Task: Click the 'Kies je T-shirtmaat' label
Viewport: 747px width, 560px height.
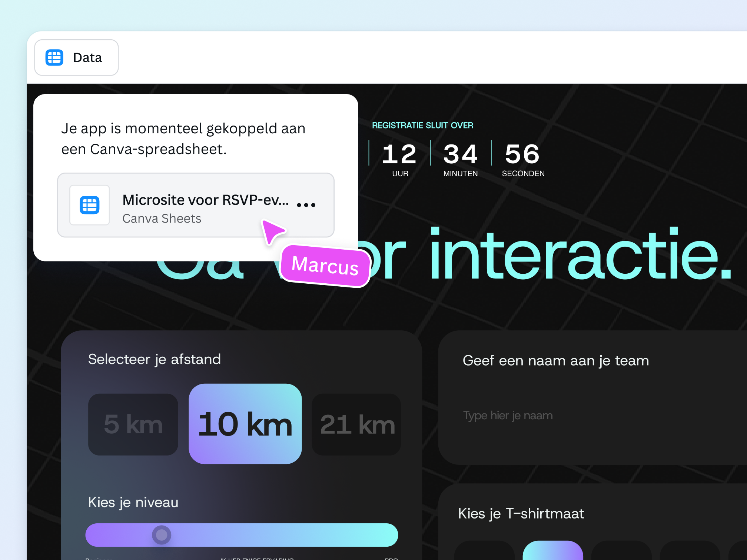Action: (x=521, y=514)
